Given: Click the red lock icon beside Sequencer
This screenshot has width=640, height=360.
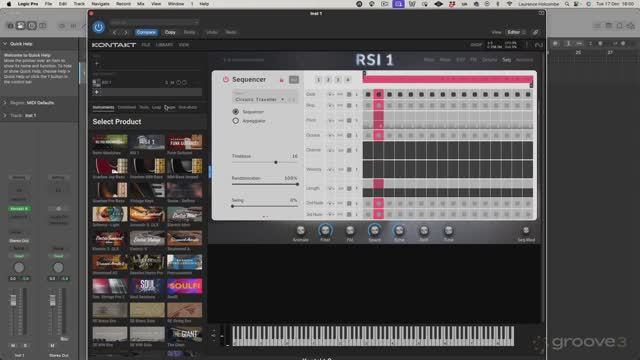Looking at the screenshot, I should (282, 80).
